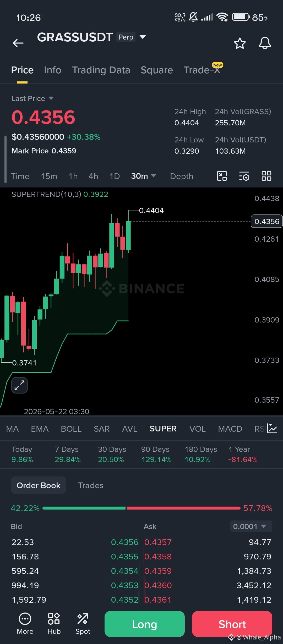
Task: Tap ask price 0.4360
Action: (x=158, y=585)
